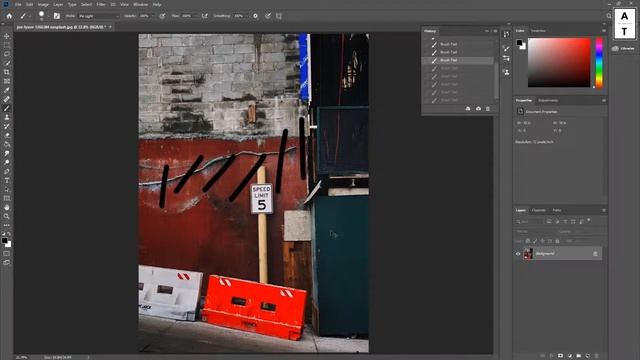Toggle layer filtering on/off switch
This screenshot has height=360, width=640.
[x=589, y=220]
